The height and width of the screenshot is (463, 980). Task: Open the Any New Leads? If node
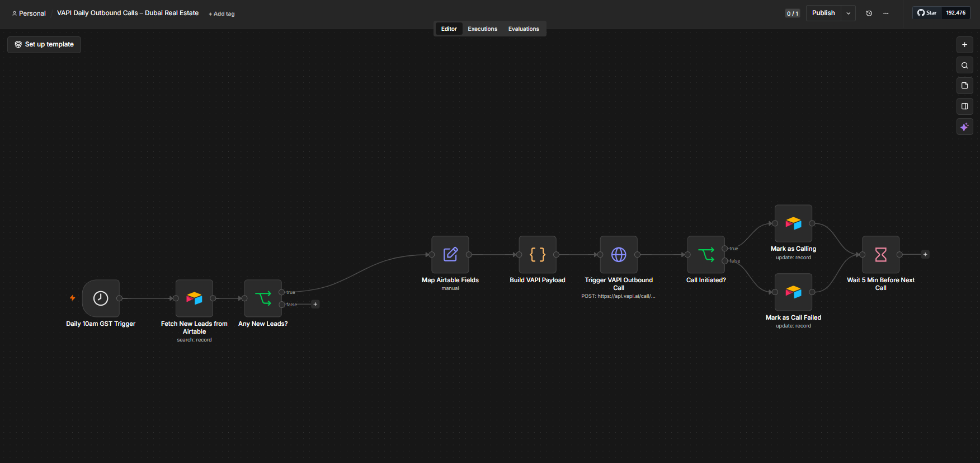pos(263,298)
